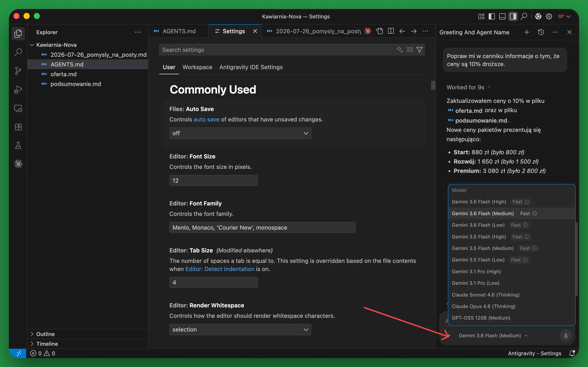This screenshot has width=588, height=367.
Task: Toggle the secondary sidebar visibility
Action: (x=513, y=16)
